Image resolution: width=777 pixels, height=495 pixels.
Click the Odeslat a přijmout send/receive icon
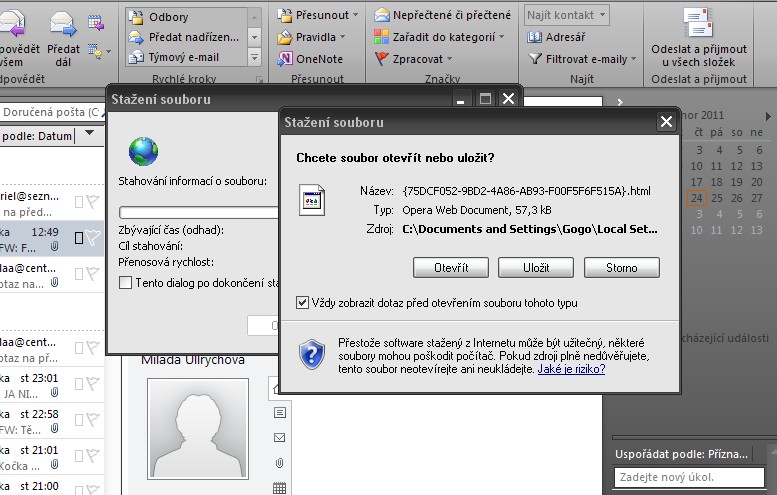697,24
